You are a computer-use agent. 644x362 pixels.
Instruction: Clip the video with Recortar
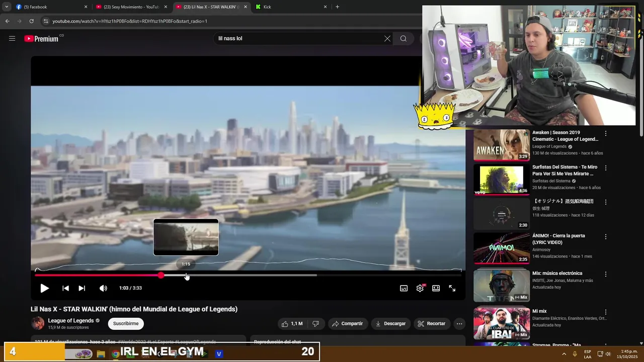pyautogui.click(x=432, y=324)
